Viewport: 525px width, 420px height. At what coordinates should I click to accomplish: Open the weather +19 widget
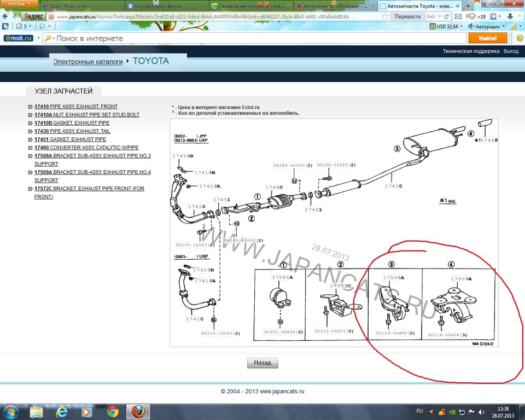coord(475,16)
